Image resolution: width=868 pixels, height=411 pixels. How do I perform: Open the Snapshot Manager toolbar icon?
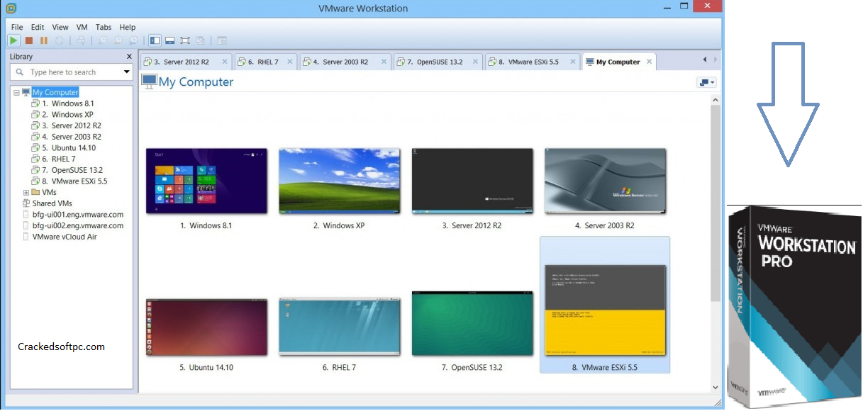point(133,40)
